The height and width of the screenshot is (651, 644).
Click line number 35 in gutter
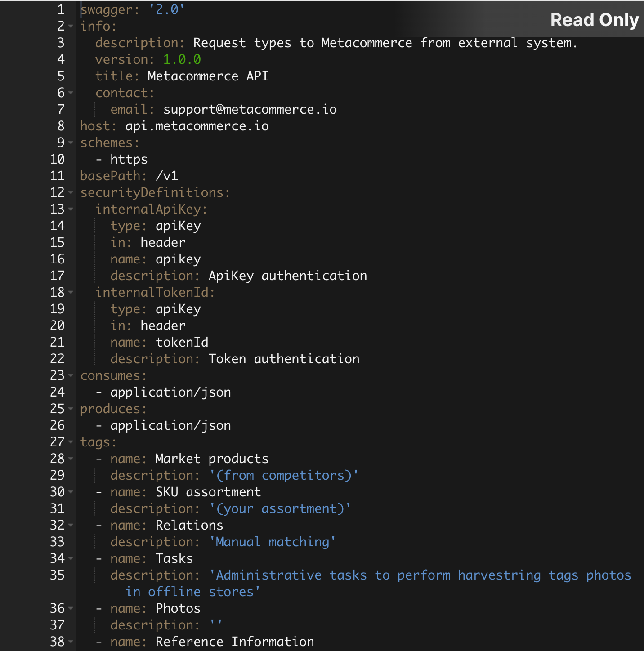click(x=58, y=575)
